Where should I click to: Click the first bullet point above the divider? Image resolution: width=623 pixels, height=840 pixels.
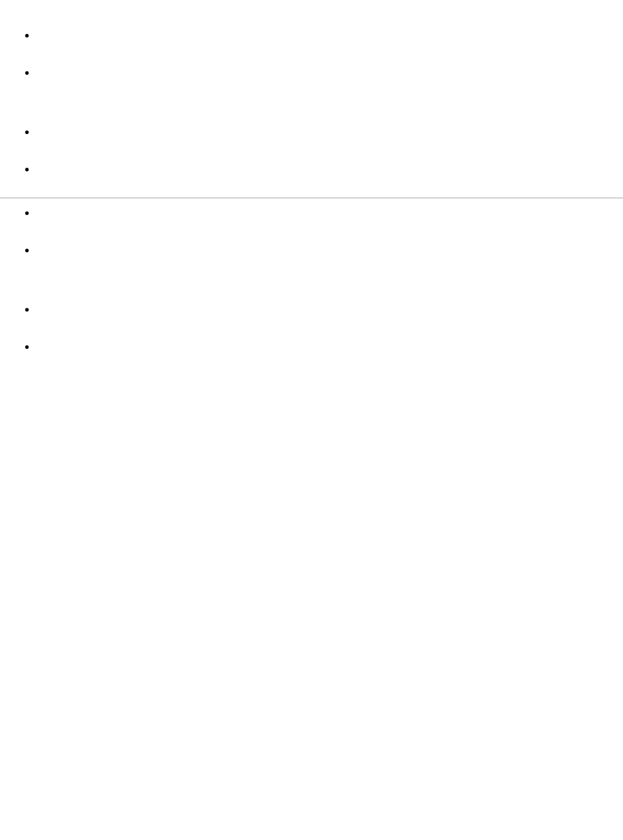click(27, 36)
